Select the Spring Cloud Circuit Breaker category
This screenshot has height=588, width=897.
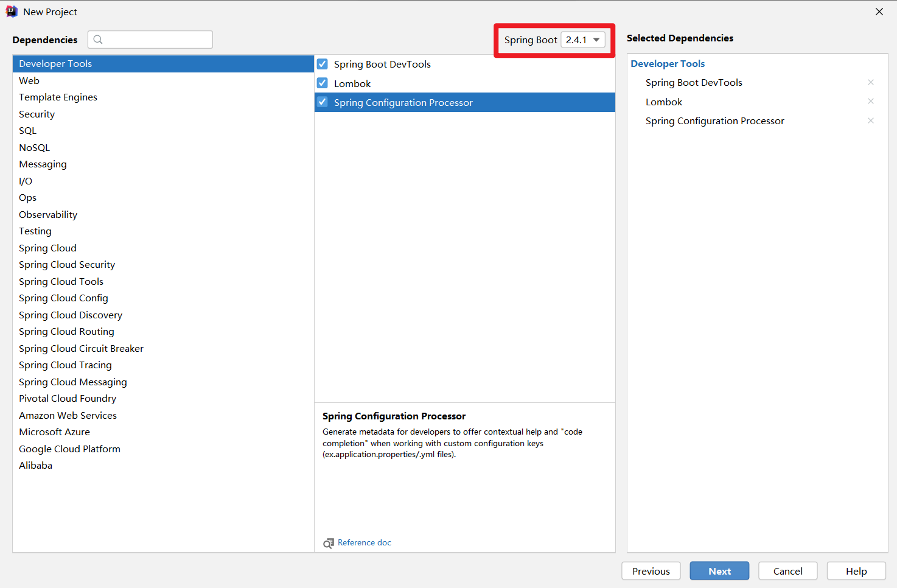click(x=163, y=348)
